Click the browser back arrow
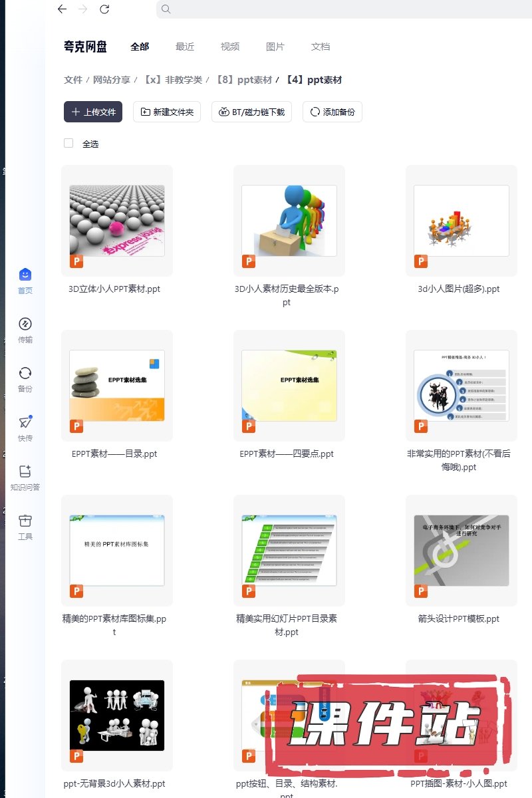Image resolution: width=532 pixels, height=798 pixels. tap(62, 9)
